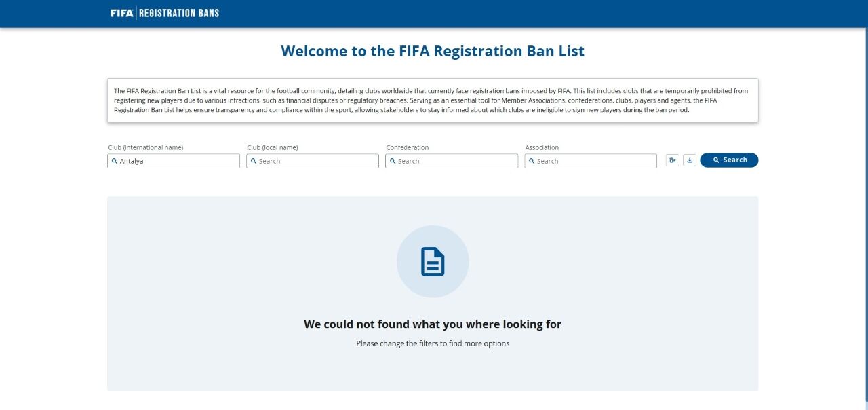Click the 'Association' label

(542, 147)
